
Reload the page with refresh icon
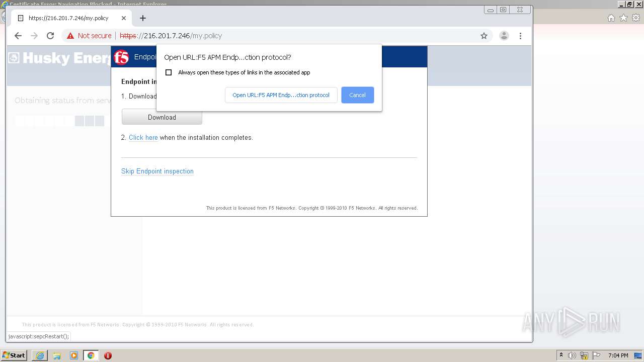[x=50, y=36]
